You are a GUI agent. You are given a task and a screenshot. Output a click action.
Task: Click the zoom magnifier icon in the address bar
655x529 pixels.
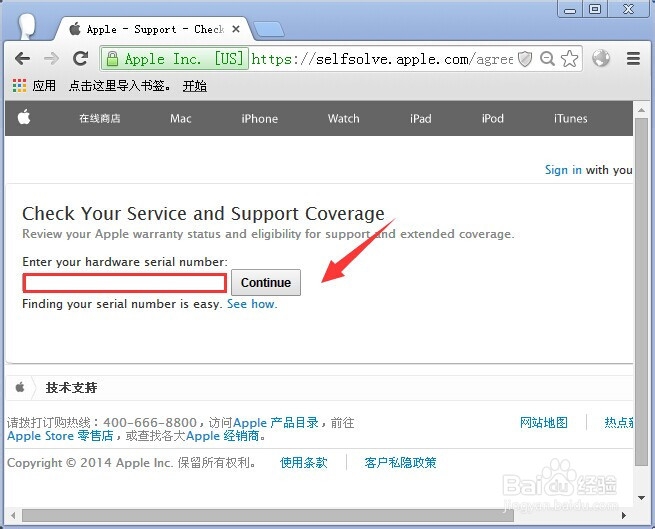[x=547, y=59]
